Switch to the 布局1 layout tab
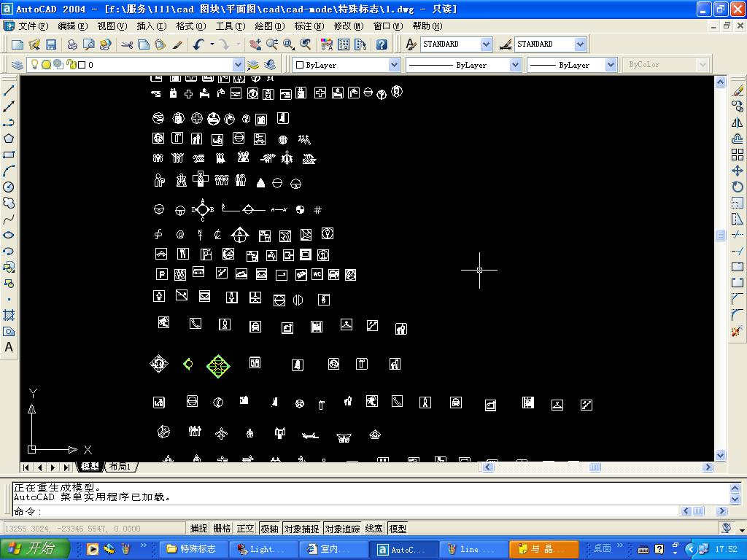747x560 pixels. (120, 467)
